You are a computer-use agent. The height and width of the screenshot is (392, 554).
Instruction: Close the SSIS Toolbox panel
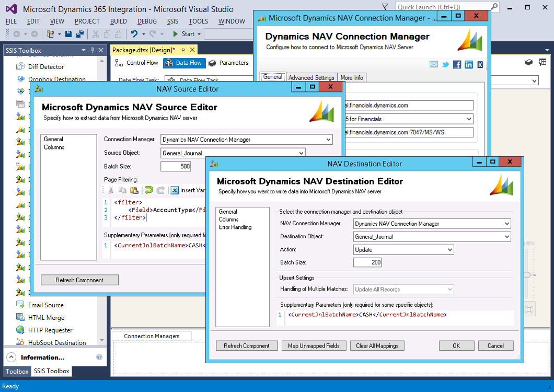[x=101, y=50]
